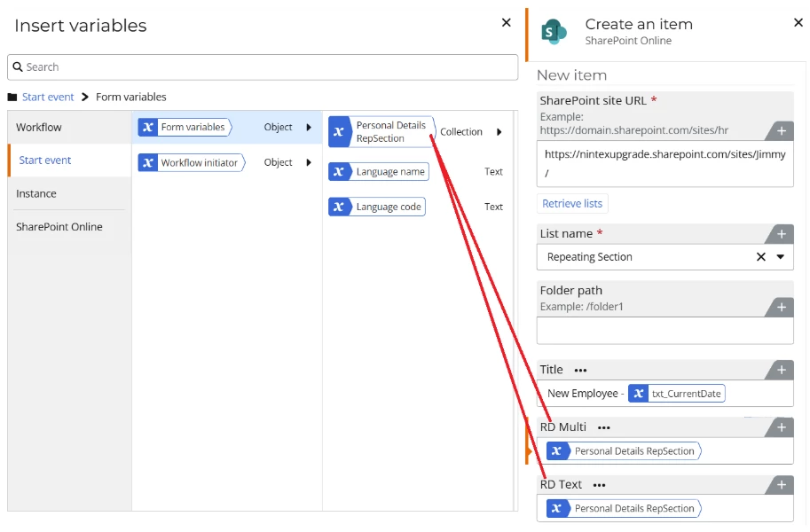Viewport: 810px width, 532px height.
Task: Click the Collection type label
Action: (460, 132)
